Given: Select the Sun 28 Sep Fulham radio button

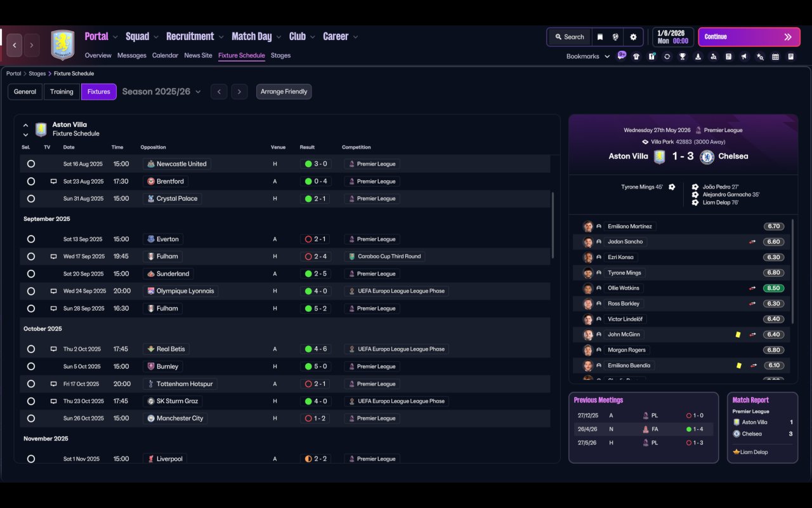Looking at the screenshot, I should 31,309.
